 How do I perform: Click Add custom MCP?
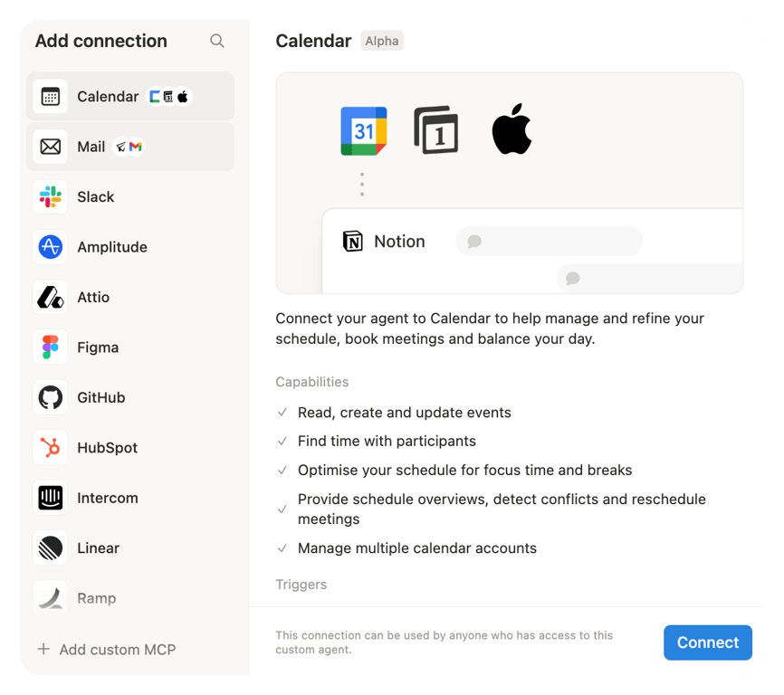point(106,650)
